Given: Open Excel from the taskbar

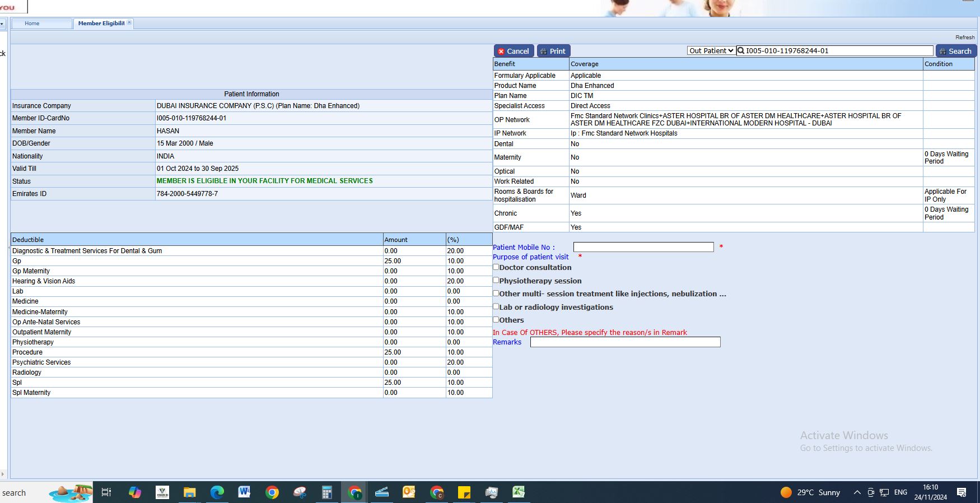Looking at the screenshot, I should click(x=519, y=492).
